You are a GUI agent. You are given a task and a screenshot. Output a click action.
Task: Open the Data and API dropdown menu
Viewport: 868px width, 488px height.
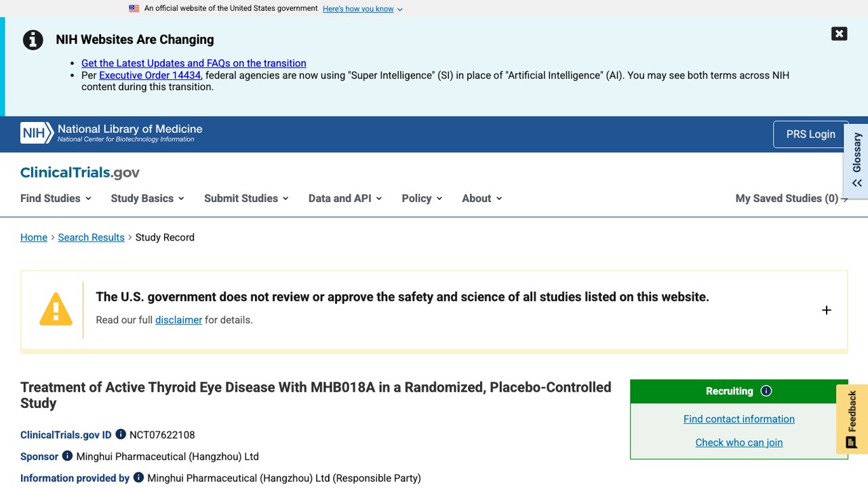(345, 199)
